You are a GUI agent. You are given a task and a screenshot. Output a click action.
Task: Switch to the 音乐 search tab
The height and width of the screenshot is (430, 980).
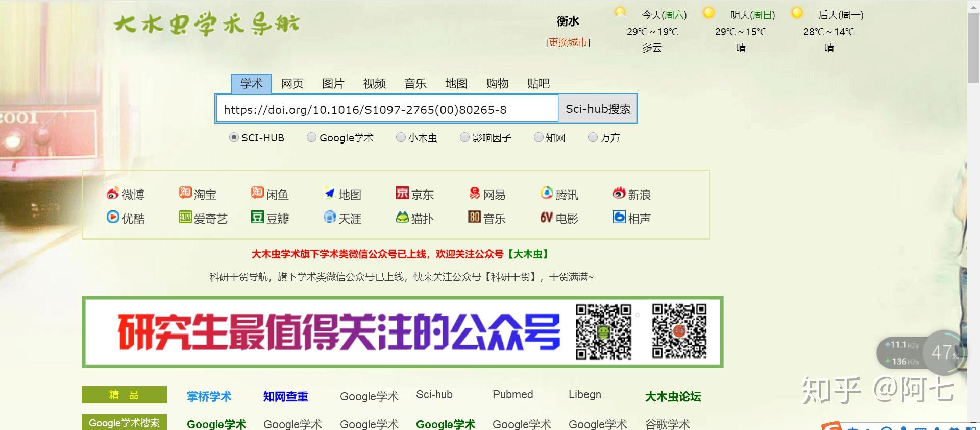pos(415,83)
